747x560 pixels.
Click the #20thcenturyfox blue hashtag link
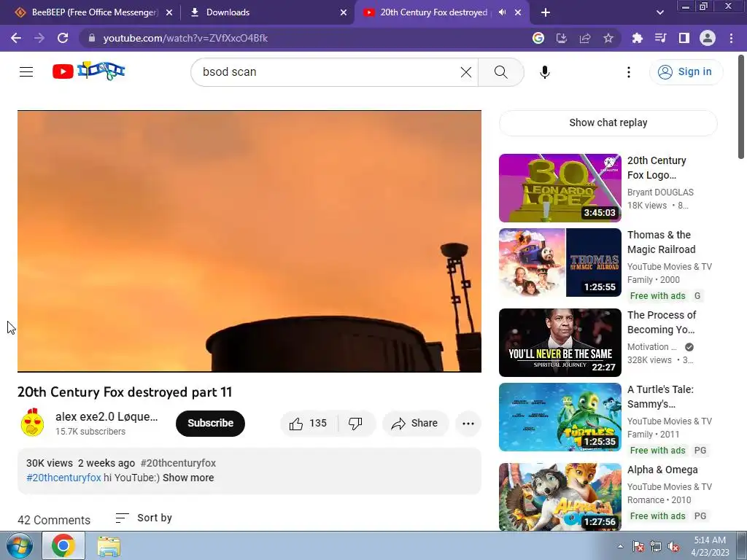point(63,478)
